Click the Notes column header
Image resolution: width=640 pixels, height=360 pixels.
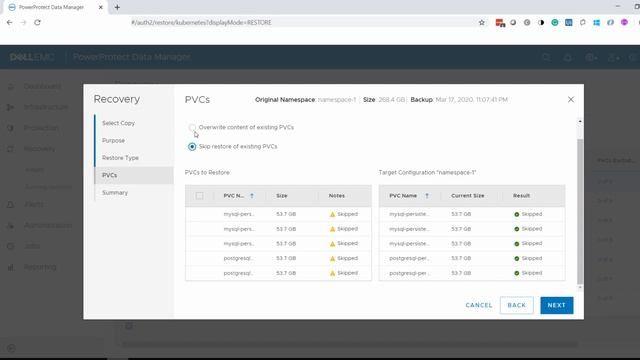tap(337, 196)
